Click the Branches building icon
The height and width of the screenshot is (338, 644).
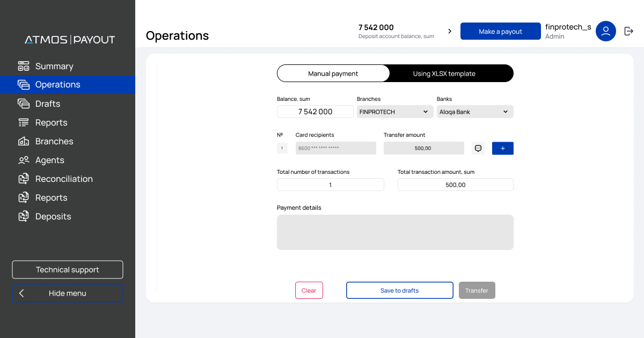[23, 141]
